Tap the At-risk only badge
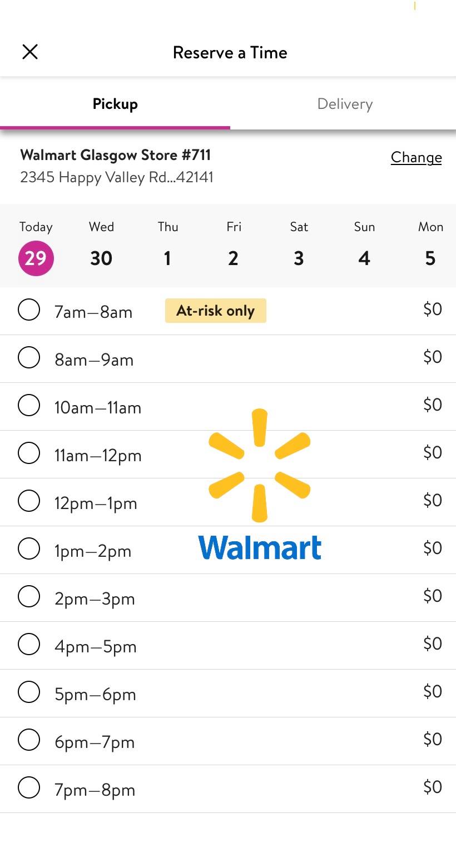The image size is (456, 868). (216, 311)
